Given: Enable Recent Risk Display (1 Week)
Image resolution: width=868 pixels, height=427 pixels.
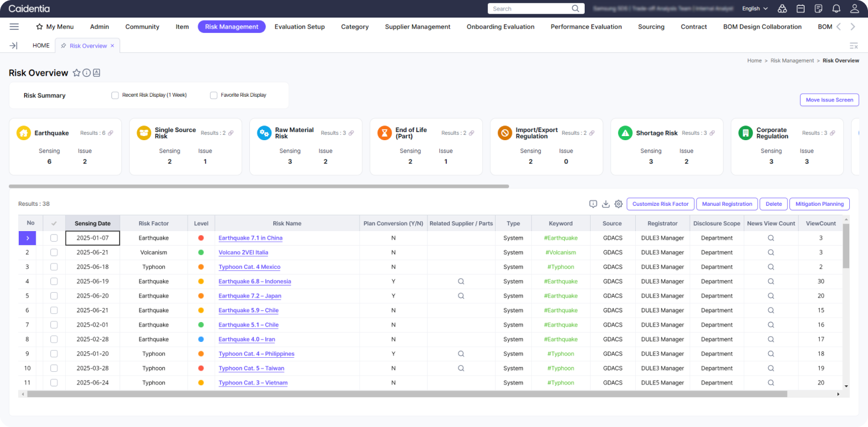Looking at the screenshot, I should click(115, 95).
